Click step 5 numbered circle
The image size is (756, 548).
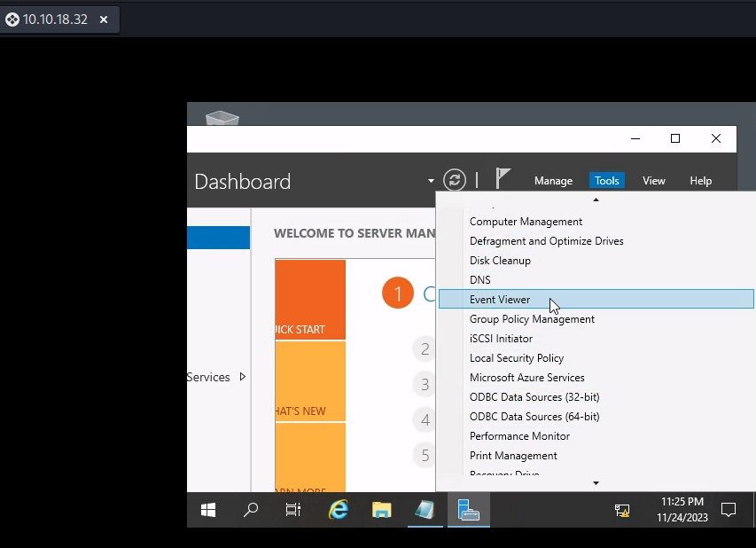tap(425, 455)
